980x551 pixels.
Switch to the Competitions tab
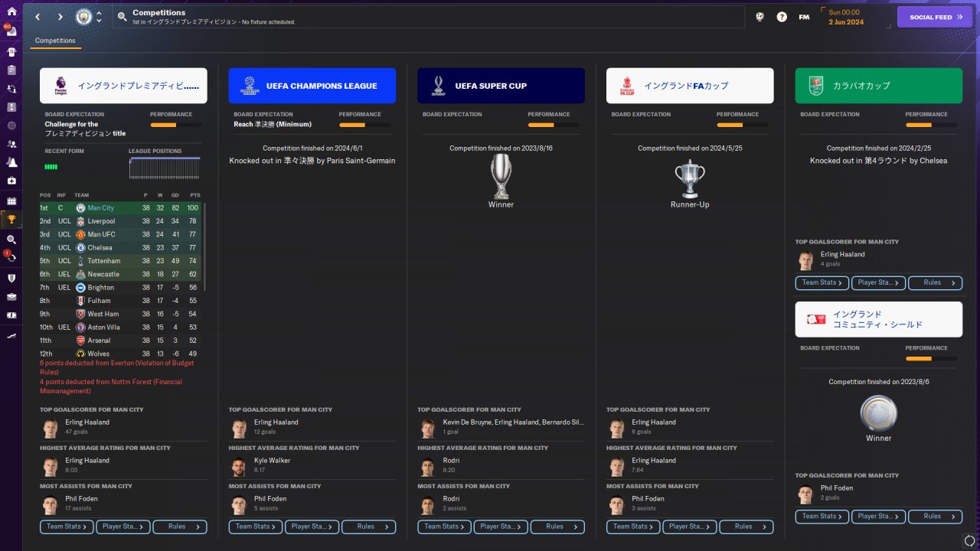point(55,41)
